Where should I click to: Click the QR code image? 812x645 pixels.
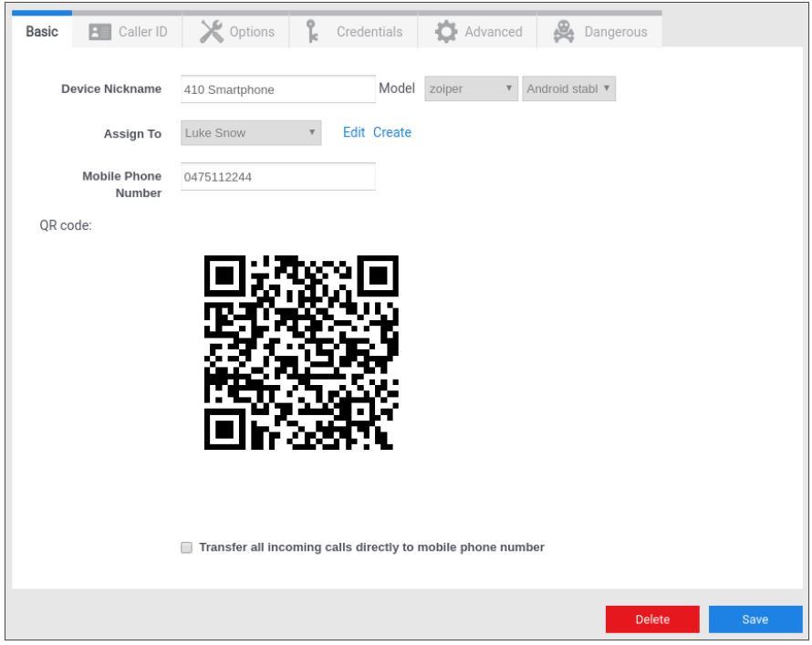point(302,353)
